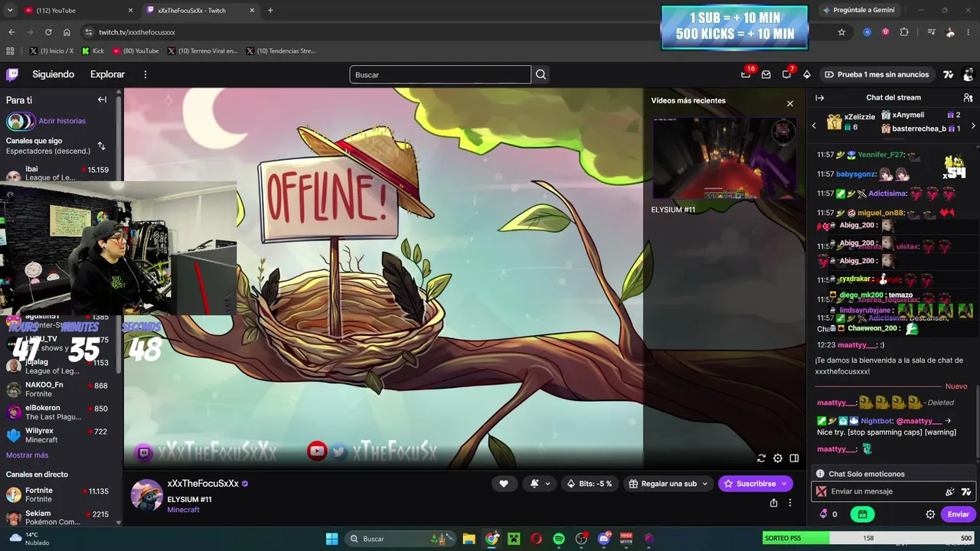
Task: Open the ELYSIUM #11 video thumbnail
Action: click(724, 158)
